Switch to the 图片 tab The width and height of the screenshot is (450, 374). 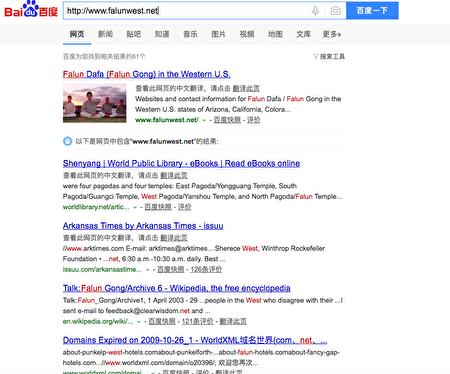tap(218, 34)
